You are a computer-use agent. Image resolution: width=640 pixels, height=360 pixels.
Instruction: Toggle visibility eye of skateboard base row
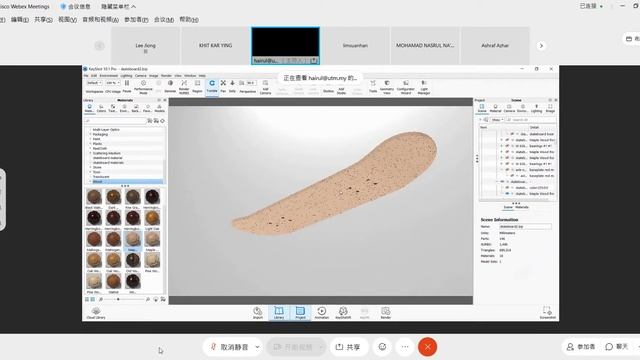(512, 134)
